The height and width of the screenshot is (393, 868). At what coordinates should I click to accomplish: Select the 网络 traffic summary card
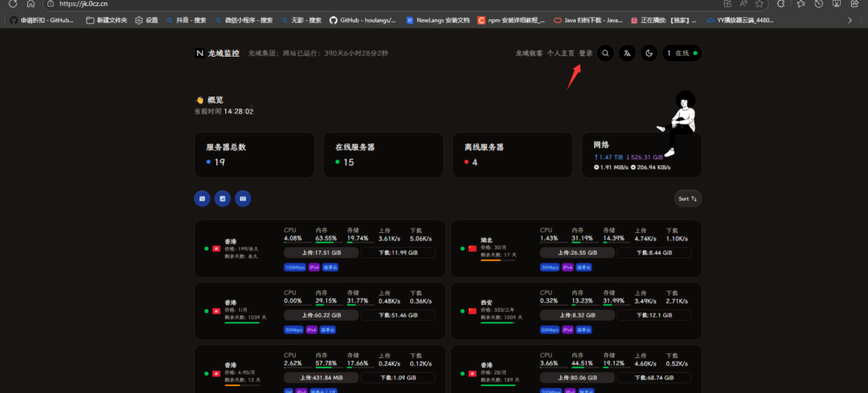[642, 155]
